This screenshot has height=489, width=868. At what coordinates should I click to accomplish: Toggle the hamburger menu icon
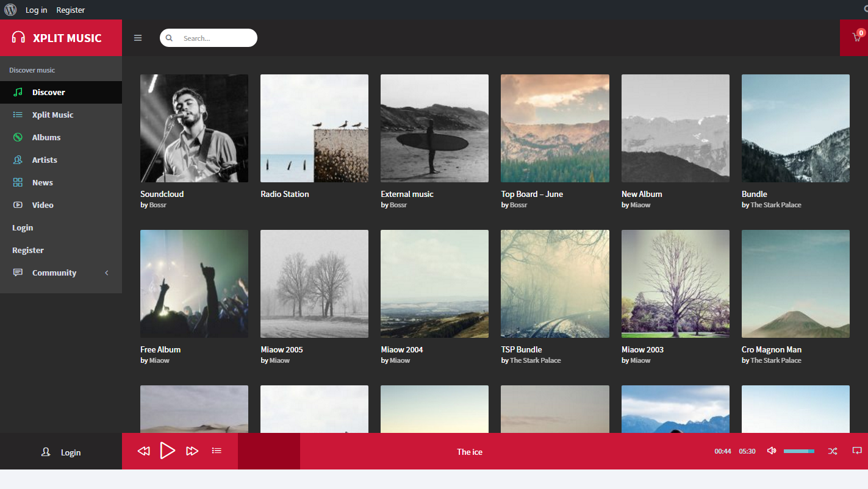[138, 38]
